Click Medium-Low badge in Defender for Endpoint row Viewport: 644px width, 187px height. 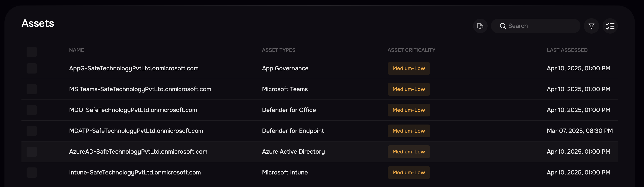pos(409,131)
